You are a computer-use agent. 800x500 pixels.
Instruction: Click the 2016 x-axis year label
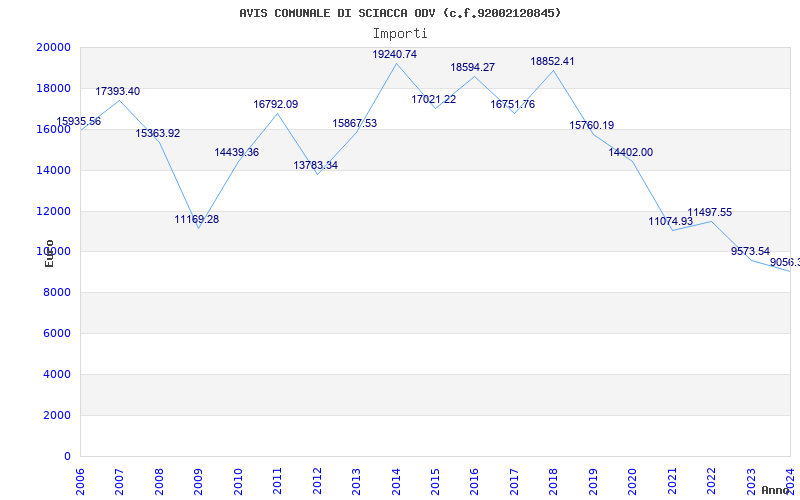[x=475, y=481]
